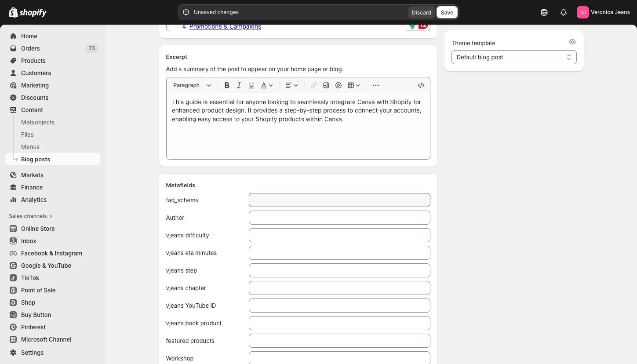
Task: Open Veronica Jeans account menu
Action: coord(603,12)
